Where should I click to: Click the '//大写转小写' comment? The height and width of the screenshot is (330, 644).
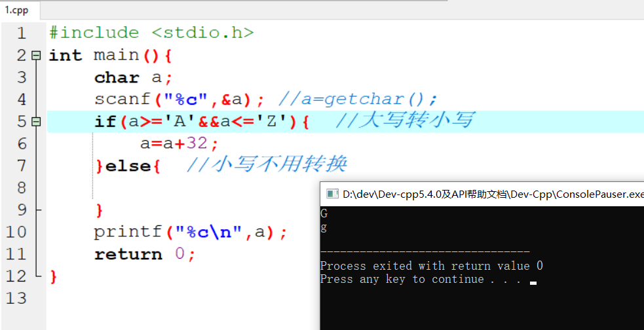pyautogui.click(x=406, y=120)
